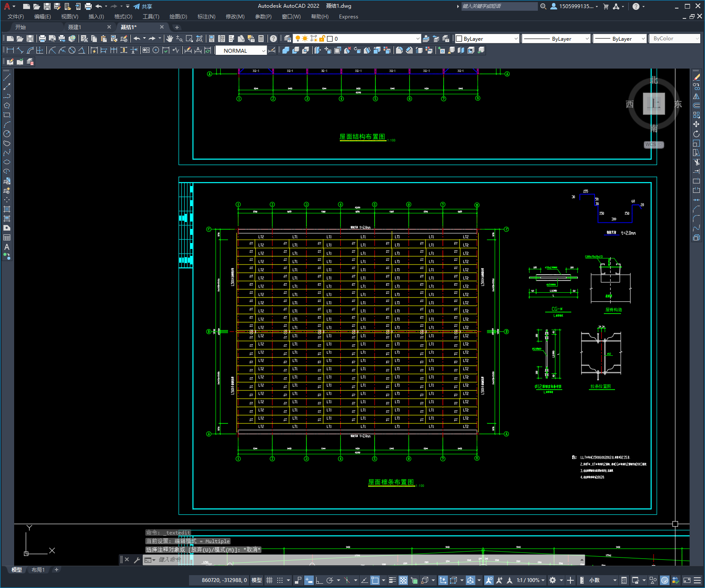Toggle the grid display in status bar

(269, 580)
